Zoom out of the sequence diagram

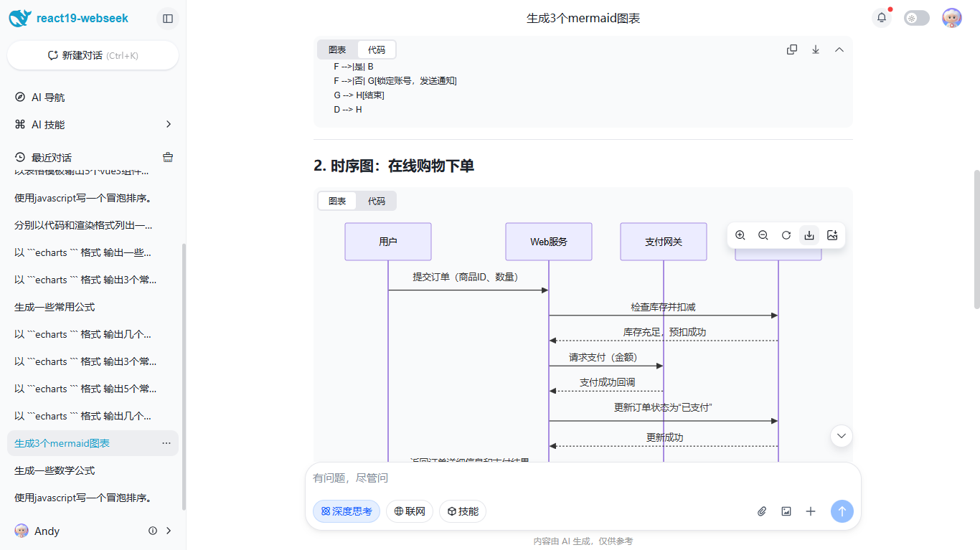(763, 235)
